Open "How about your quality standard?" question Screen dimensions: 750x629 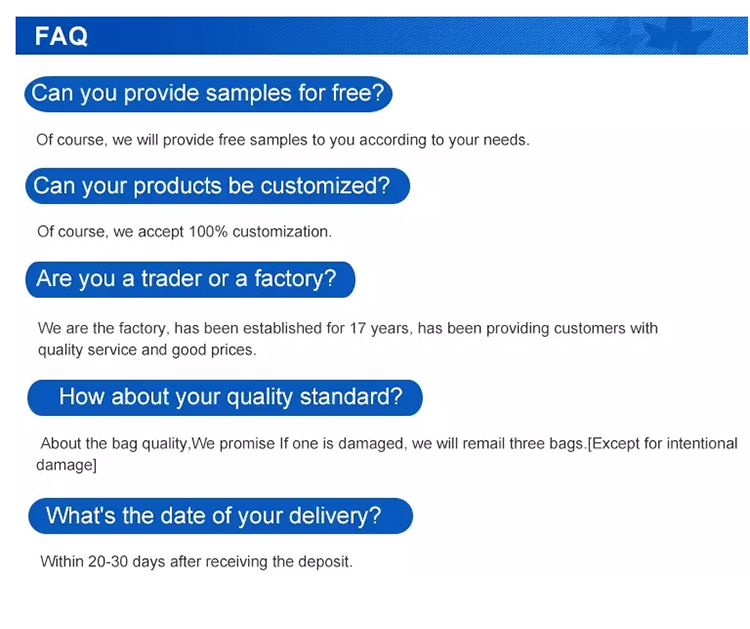[x=225, y=397]
